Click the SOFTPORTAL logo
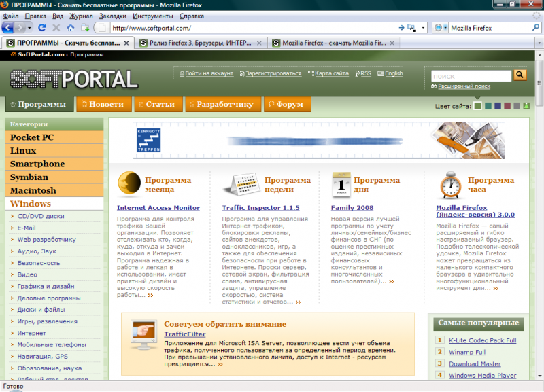Viewport: 544px width, 392px height. [x=74, y=79]
